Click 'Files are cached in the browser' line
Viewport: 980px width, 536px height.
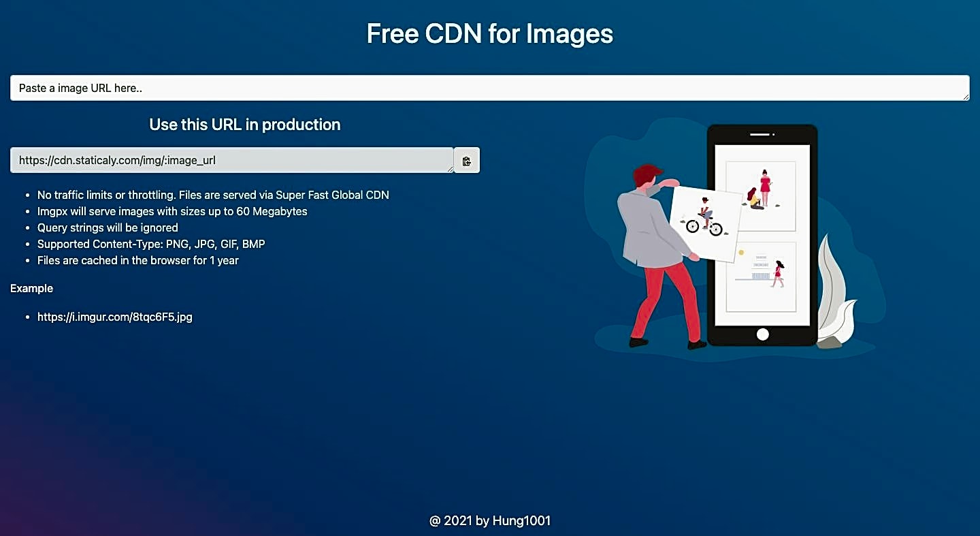pyautogui.click(x=138, y=260)
